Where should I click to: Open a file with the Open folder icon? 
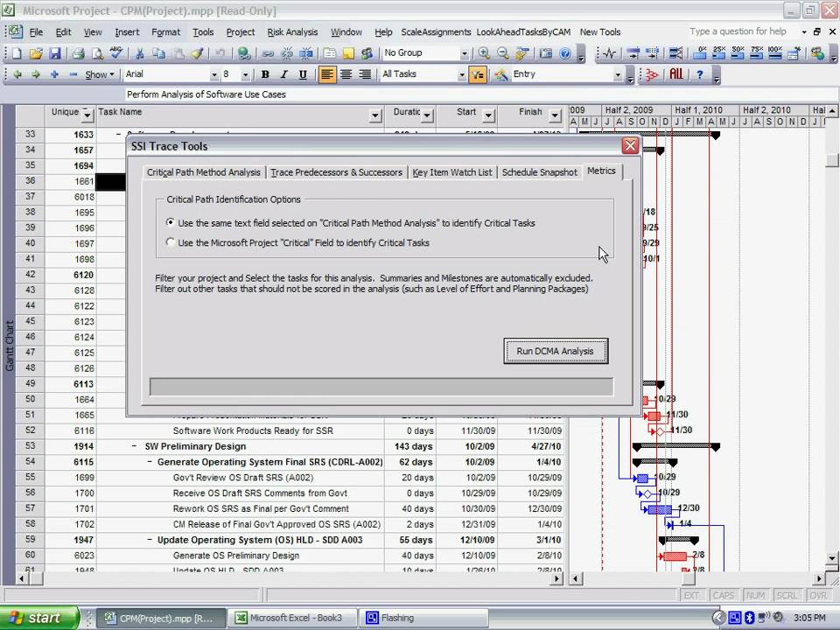[36, 53]
